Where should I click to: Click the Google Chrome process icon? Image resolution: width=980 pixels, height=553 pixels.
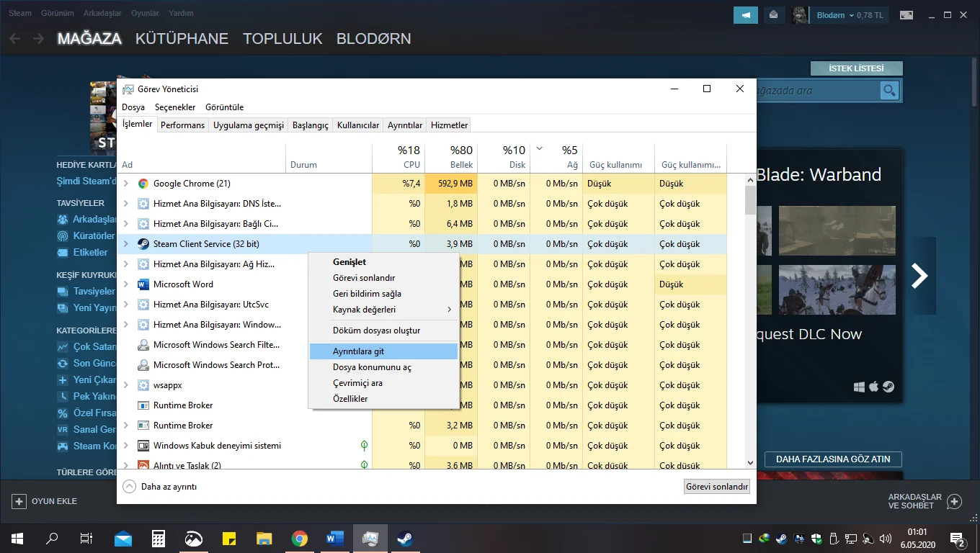tap(143, 184)
